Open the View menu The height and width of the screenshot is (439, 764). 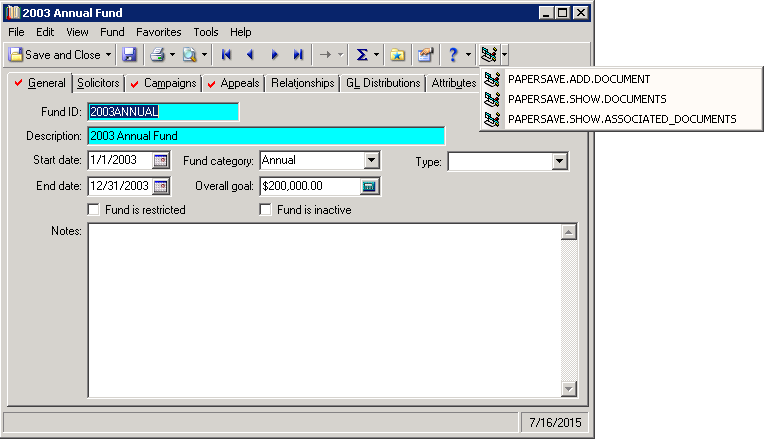[x=77, y=32]
